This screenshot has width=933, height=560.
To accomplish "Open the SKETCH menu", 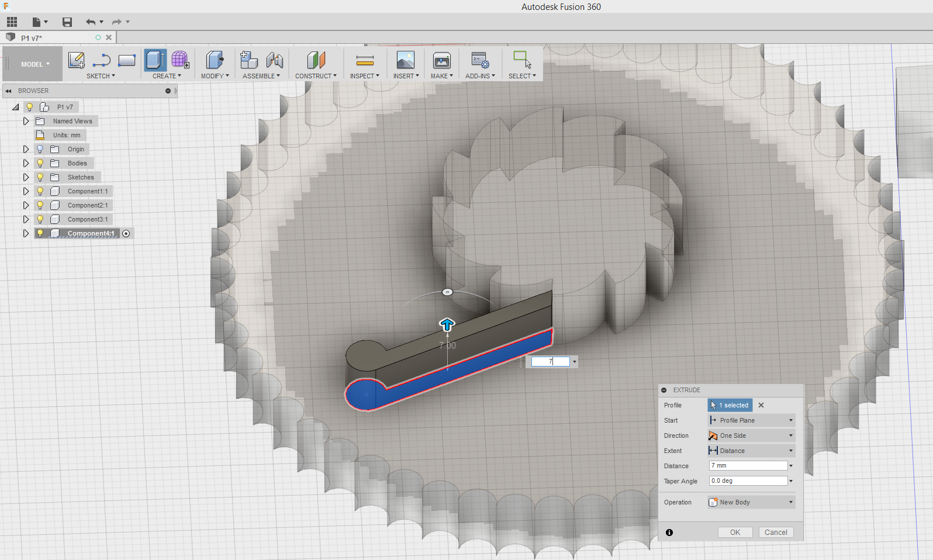I will tap(101, 76).
